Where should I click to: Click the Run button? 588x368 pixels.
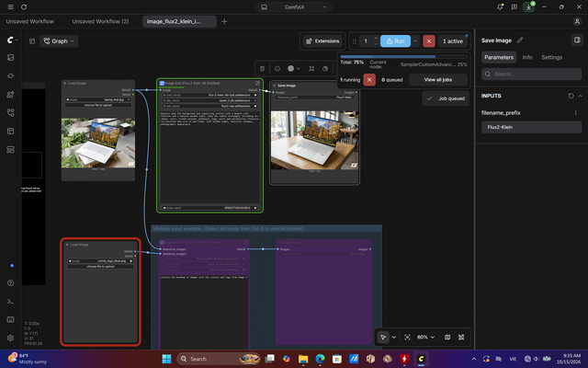point(395,40)
